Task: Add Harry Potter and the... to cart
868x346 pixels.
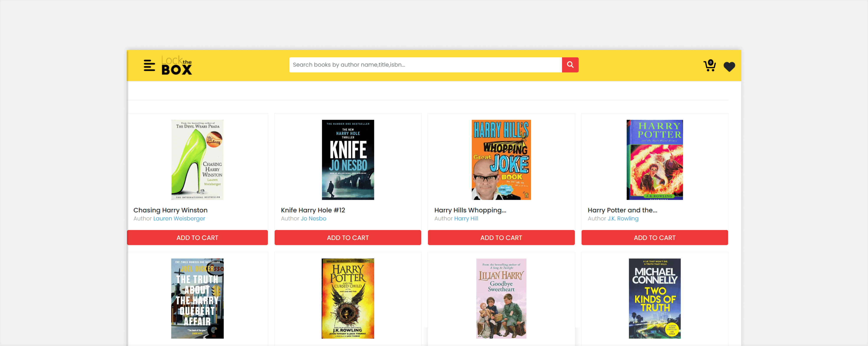Action: [x=654, y=238]
